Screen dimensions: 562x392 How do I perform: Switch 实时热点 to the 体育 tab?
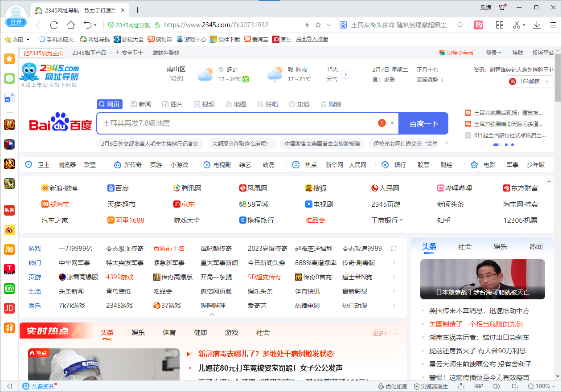pos(169,332)
